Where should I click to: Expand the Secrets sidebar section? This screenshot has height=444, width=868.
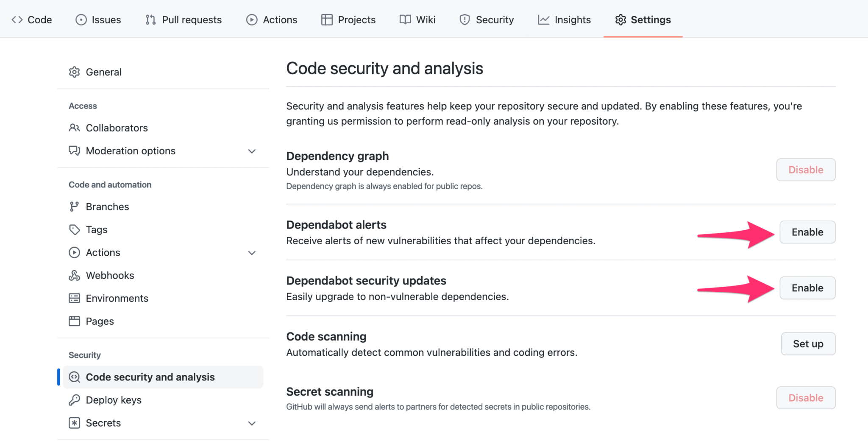[x=252, y=423]
